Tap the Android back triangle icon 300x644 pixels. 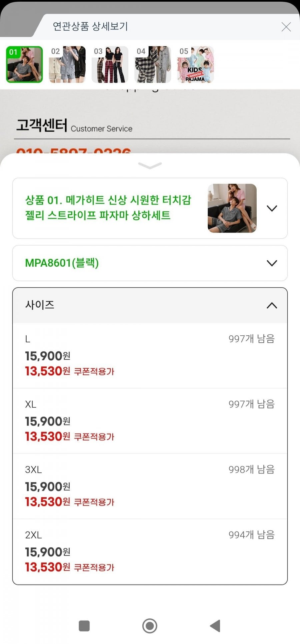[x=215, y=626]
